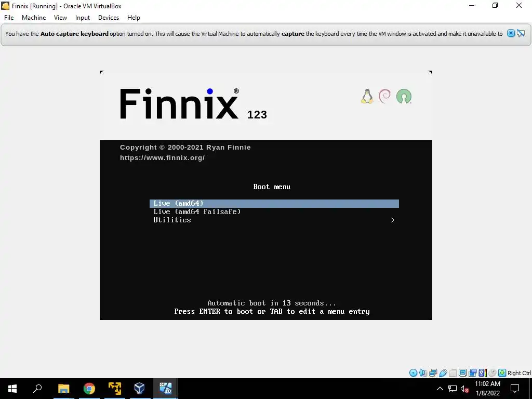Click the 'Automatic boot in 13 seconds' text
This screenshot has width=532, height=399.
(x=272, y=303)
